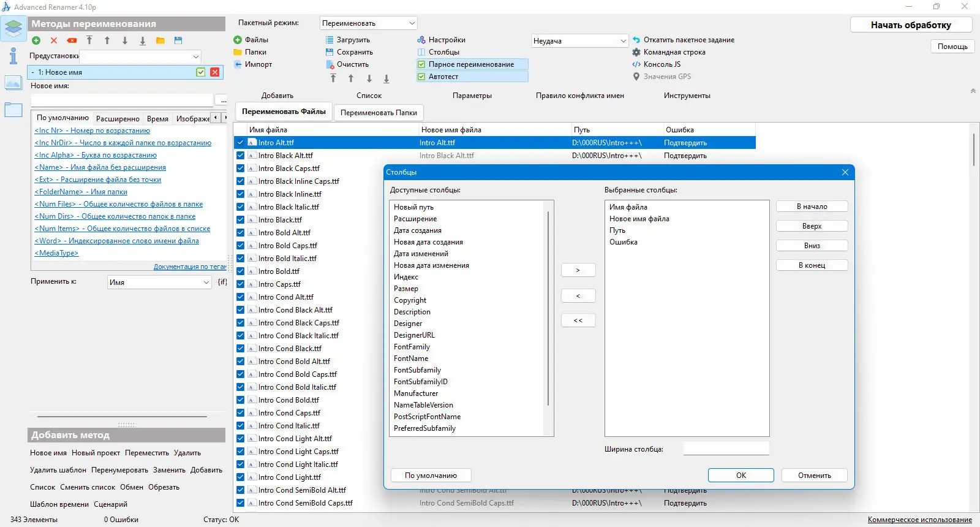Open Командная строка
The width and height of the screenshot is (980, 527).
[669, 52]
